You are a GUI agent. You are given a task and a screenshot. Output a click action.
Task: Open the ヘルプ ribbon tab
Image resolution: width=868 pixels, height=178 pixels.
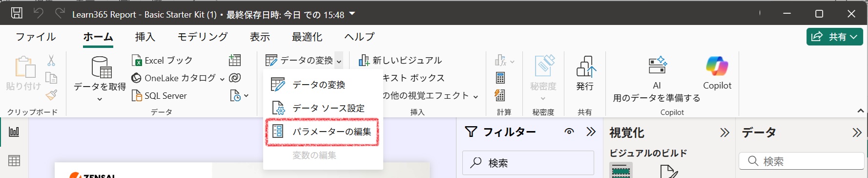tap(359, 37)
